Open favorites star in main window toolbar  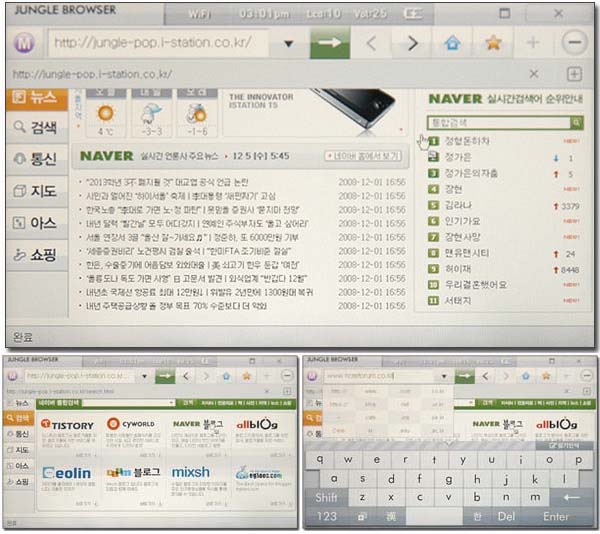493,42
